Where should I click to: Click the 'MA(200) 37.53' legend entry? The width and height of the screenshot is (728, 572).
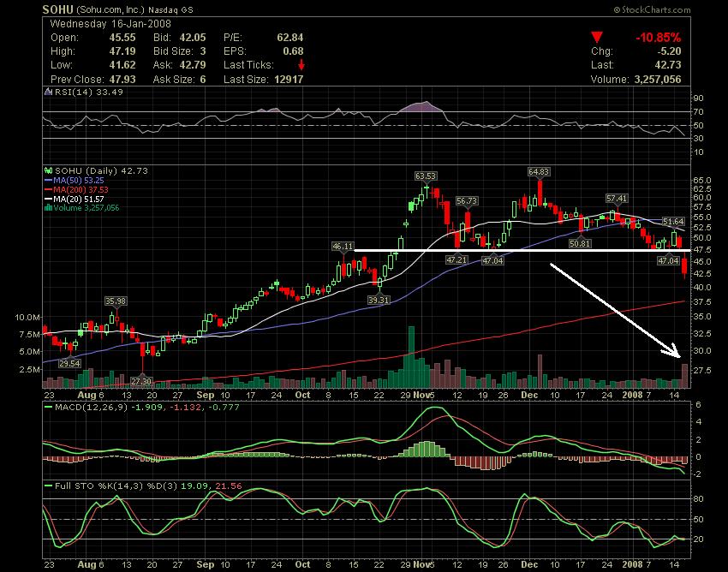point(81,190)
